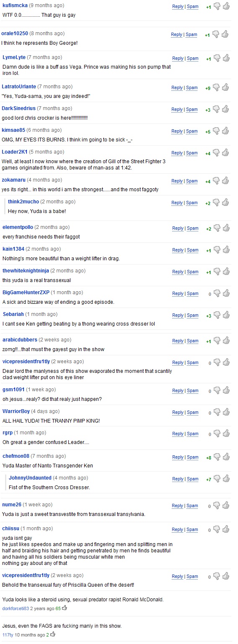Thumbs up WarriorBoy's comment

226,412
